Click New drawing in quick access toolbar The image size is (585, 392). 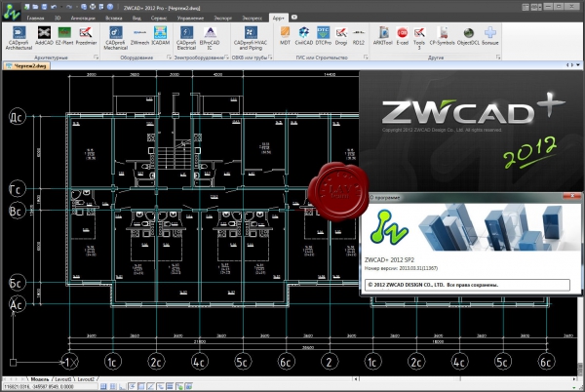[x=27, y=7]
